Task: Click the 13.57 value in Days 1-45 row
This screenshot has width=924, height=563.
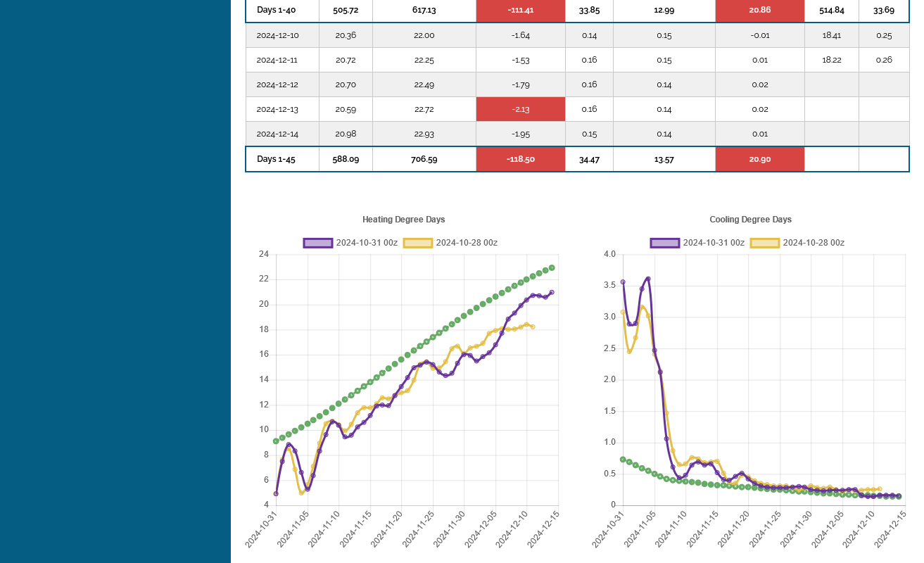Action: pyautogui.click(x=664, y=159)
